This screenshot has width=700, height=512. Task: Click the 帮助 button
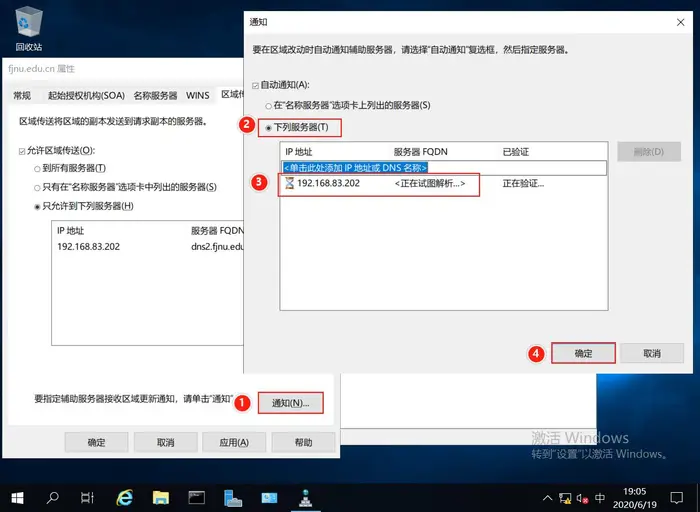(303, 442)
